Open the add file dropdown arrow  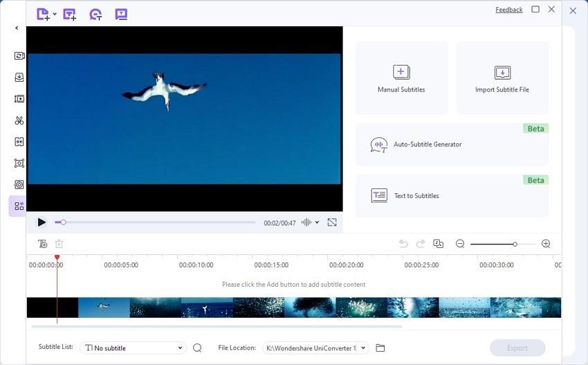(x=55, y=14)
